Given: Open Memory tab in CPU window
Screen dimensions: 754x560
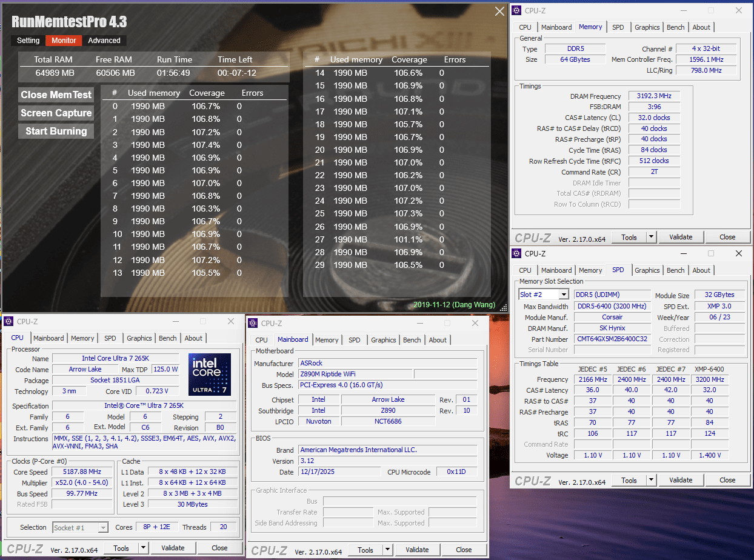Looking at the screenshot, I should (x=82, y=338).
